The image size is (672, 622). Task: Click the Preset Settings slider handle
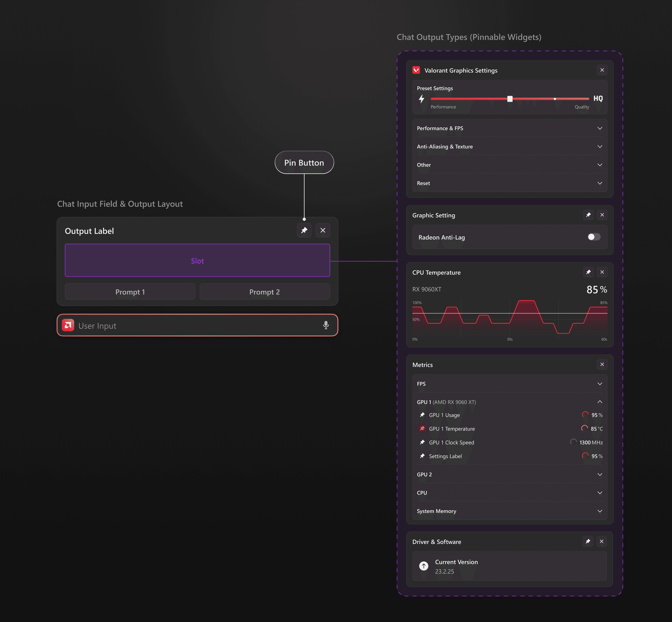(x=510, y=99)
